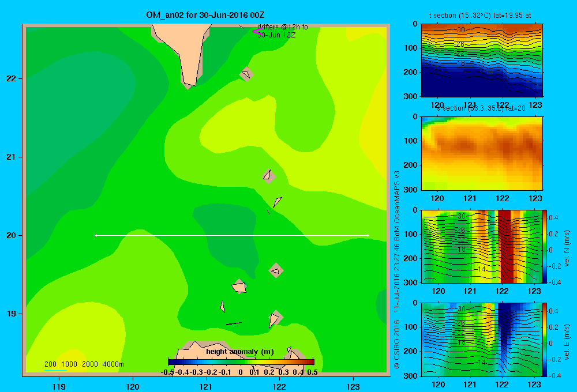Click longitude label 123 on main map axis
The width and height of the screenshot is (577, 392).
click(x=353, y=386)
